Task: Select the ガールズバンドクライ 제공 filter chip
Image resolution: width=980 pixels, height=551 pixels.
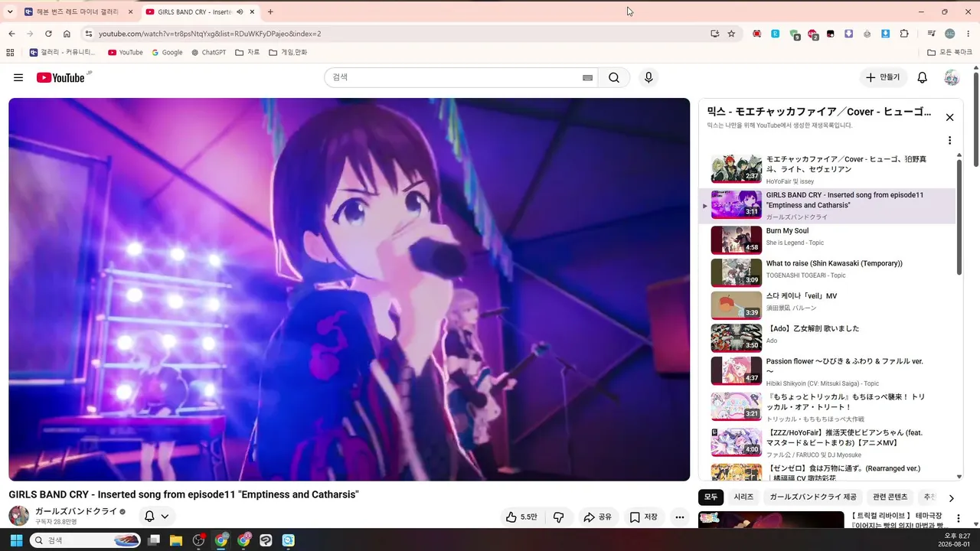Action: 813,497
